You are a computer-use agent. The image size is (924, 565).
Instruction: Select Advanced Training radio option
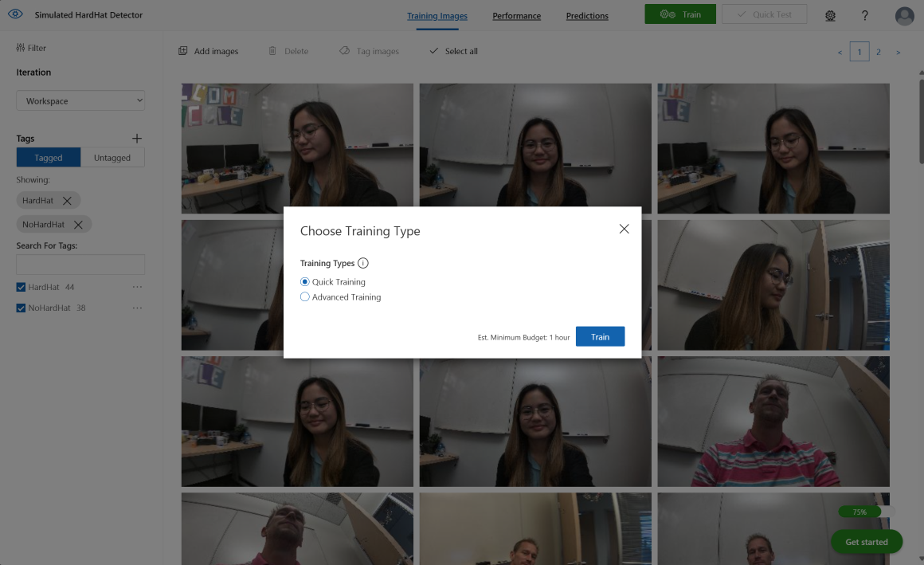tap(304, 297)
